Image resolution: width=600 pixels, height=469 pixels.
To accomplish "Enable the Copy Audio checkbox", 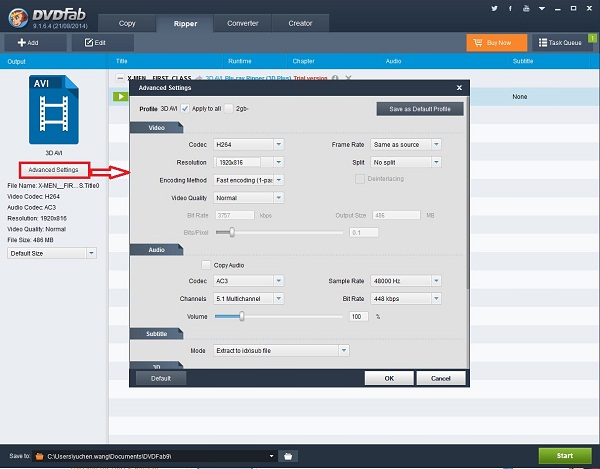I will coord(206,265).
